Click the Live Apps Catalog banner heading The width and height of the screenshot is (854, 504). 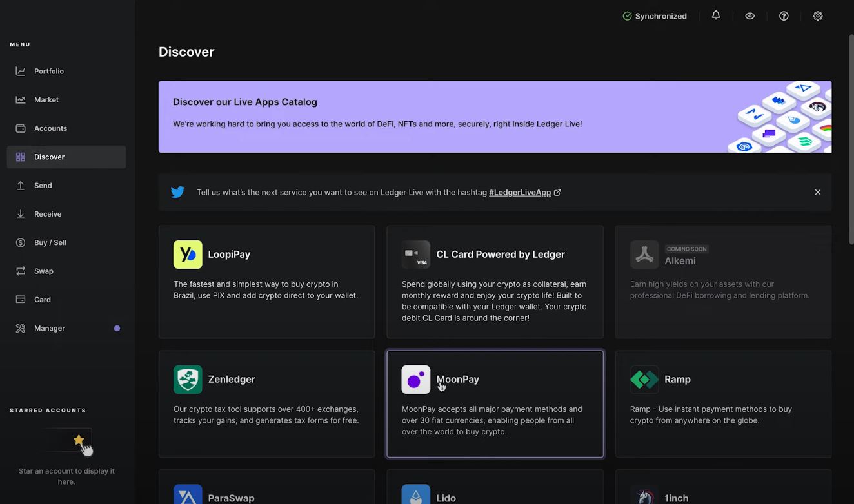tap(245, 102)
